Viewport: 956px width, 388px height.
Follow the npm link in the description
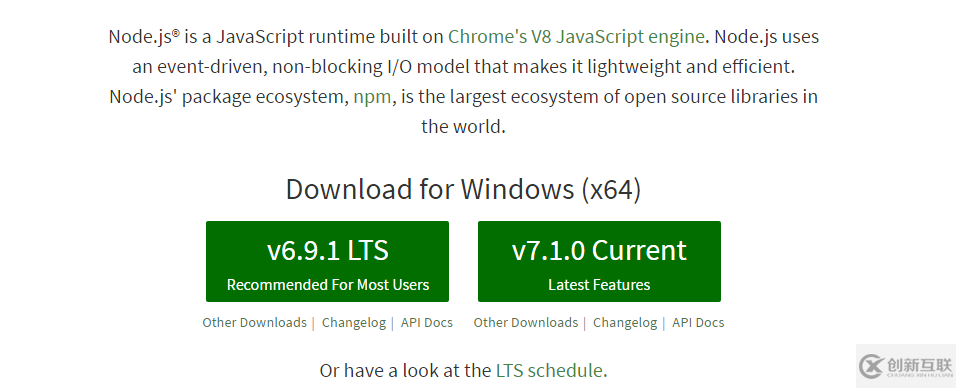pos(372,96)
